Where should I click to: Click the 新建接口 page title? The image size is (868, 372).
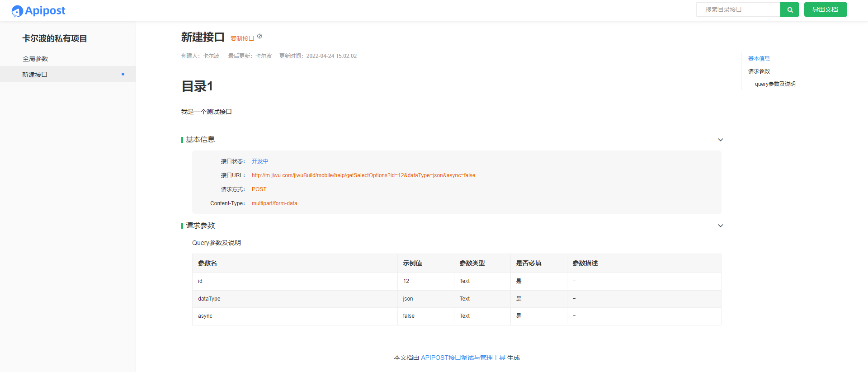pos(203,37)
